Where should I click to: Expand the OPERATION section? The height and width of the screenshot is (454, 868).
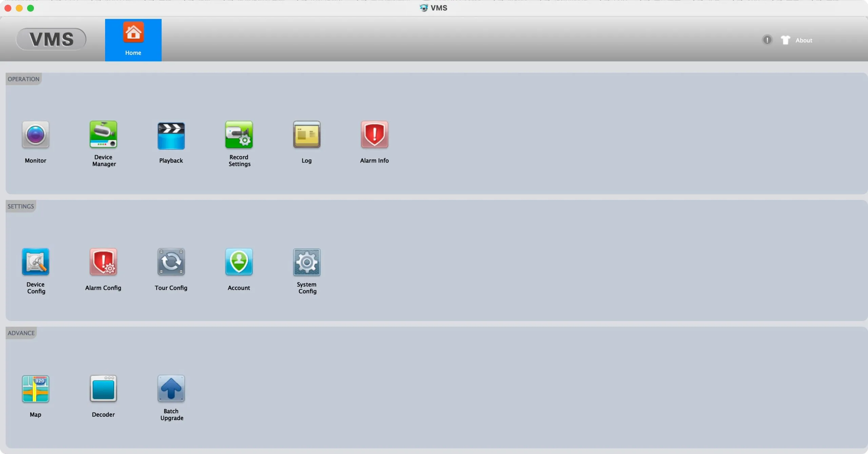point(23,79)
